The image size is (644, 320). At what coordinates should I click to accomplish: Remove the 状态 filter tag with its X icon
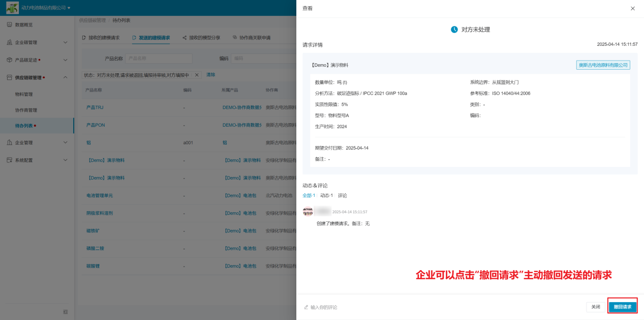197,75
